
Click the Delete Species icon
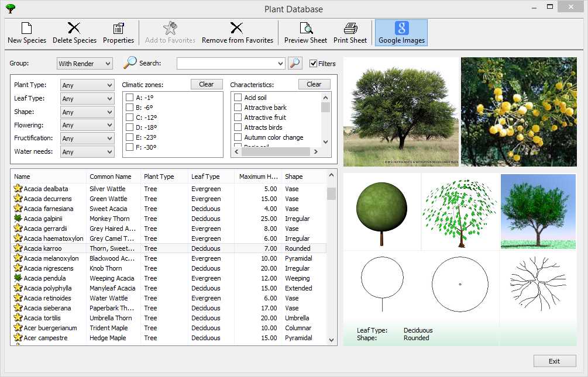coord(74,33)
